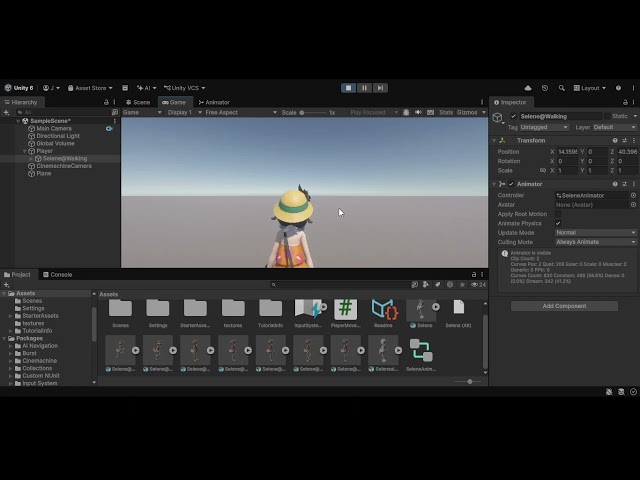This screenshot has width=640, height=480.
Task: Select the Project tab
Action: (17, 275)
